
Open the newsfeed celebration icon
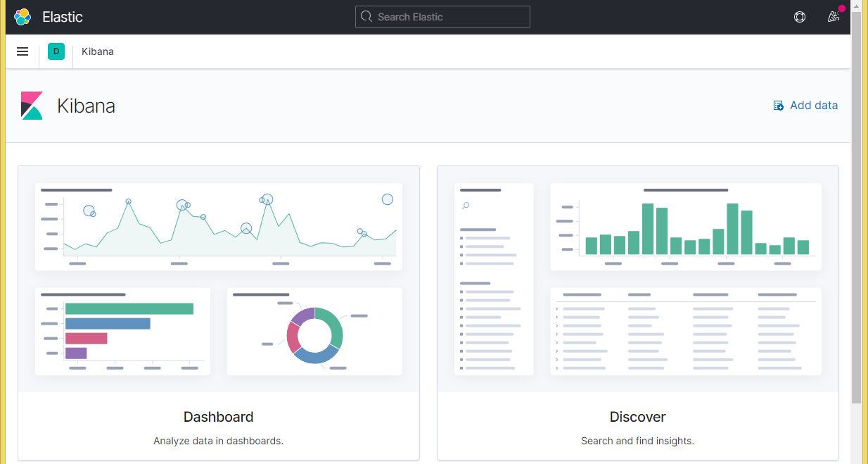tap(834, 17)
